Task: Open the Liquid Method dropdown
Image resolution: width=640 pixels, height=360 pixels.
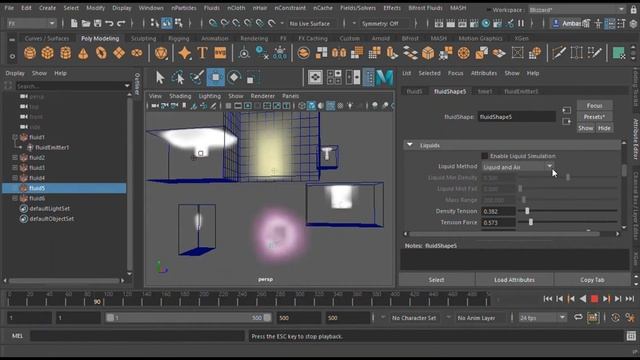Action: [518, 167]
